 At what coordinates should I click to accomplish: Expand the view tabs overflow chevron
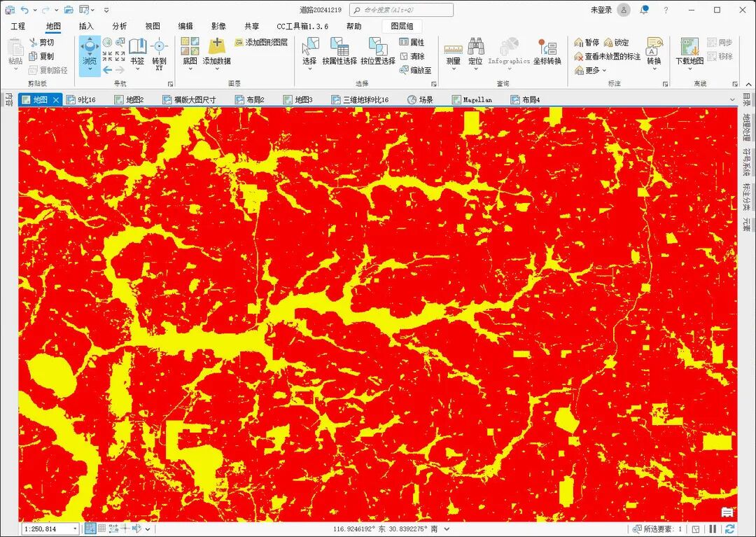732,100
